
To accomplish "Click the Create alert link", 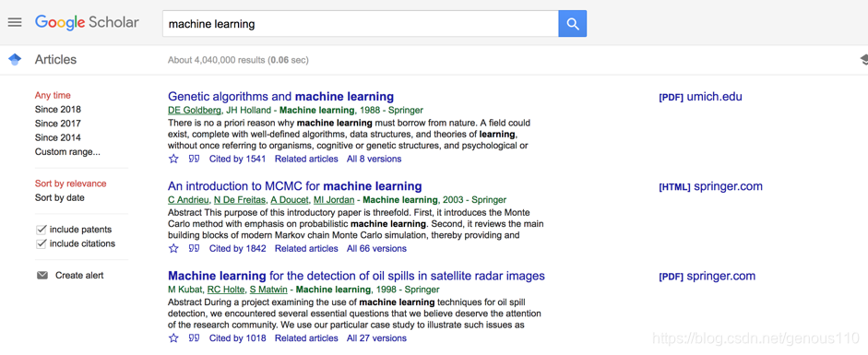I will coord(79,276).
